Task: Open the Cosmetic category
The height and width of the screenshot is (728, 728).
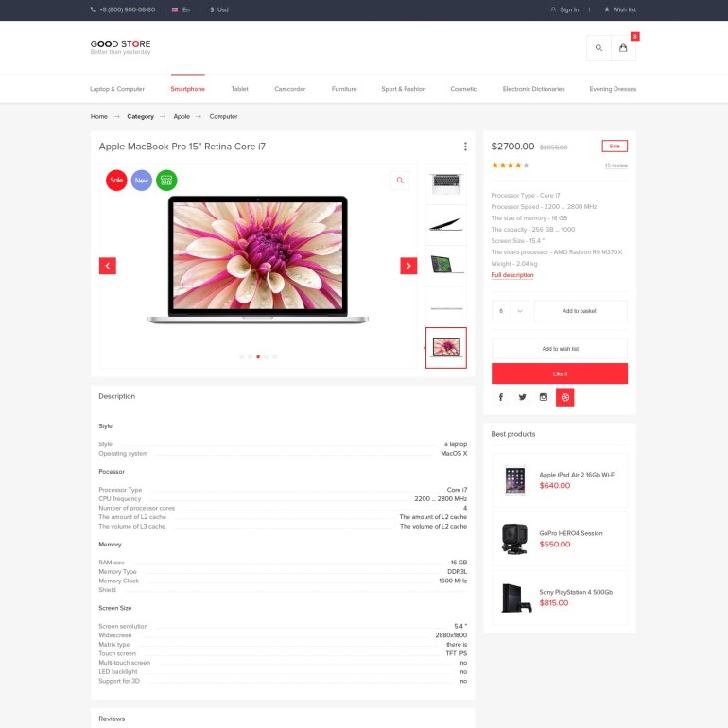Action: coord(463,89)
